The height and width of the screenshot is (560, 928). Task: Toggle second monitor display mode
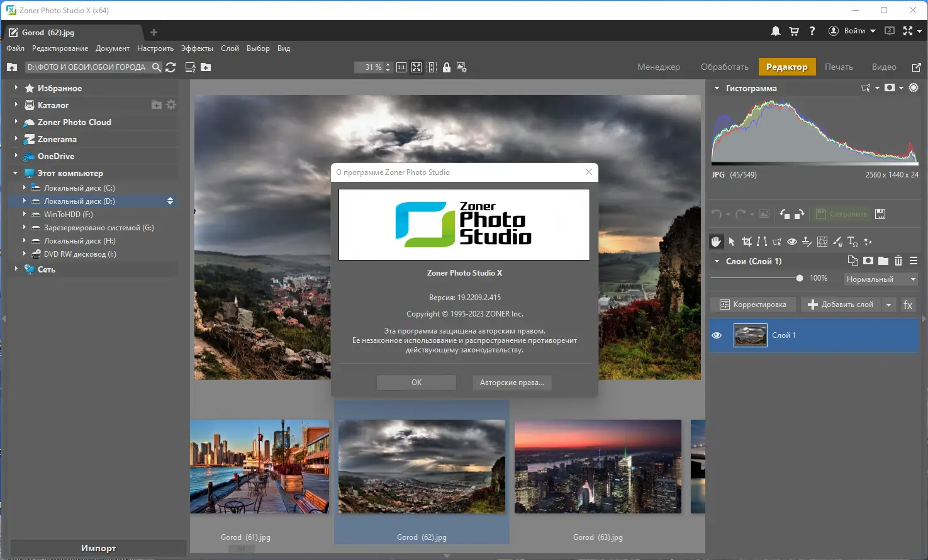[890, 31]
